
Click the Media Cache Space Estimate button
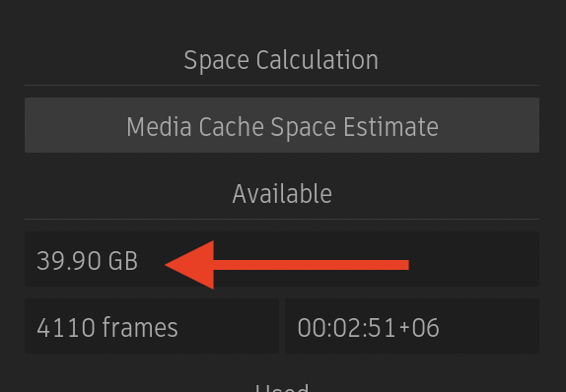(x=282, y=125)
